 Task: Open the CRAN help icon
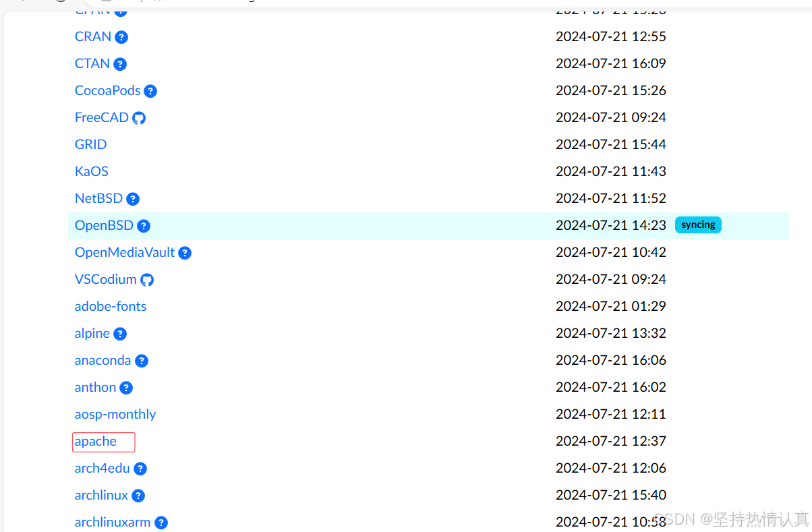tap(121, 37)
